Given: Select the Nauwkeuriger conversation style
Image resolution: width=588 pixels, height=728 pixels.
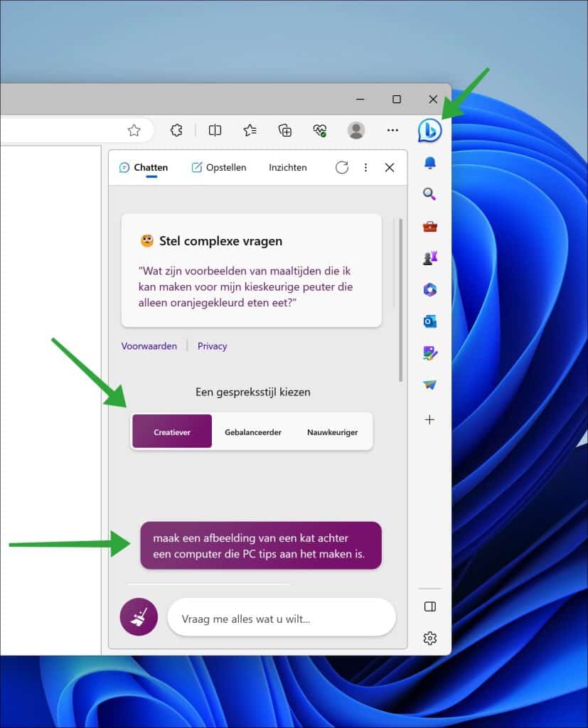Looking at the screenshot, I should [332, 431].
